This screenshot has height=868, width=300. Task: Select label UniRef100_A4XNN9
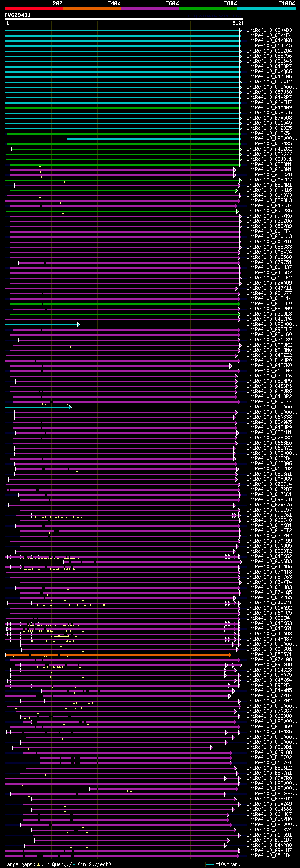tap(269, 108)
